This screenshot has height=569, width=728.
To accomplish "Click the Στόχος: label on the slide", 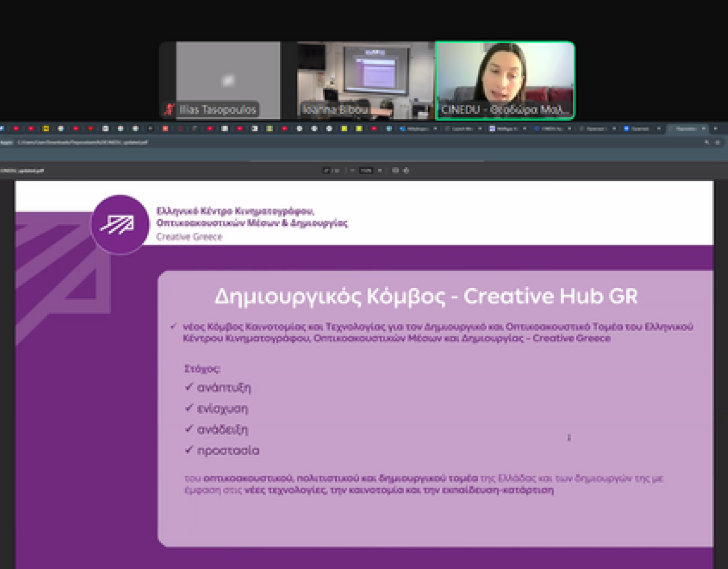I will pyautogui.click(x=202, y=369).
